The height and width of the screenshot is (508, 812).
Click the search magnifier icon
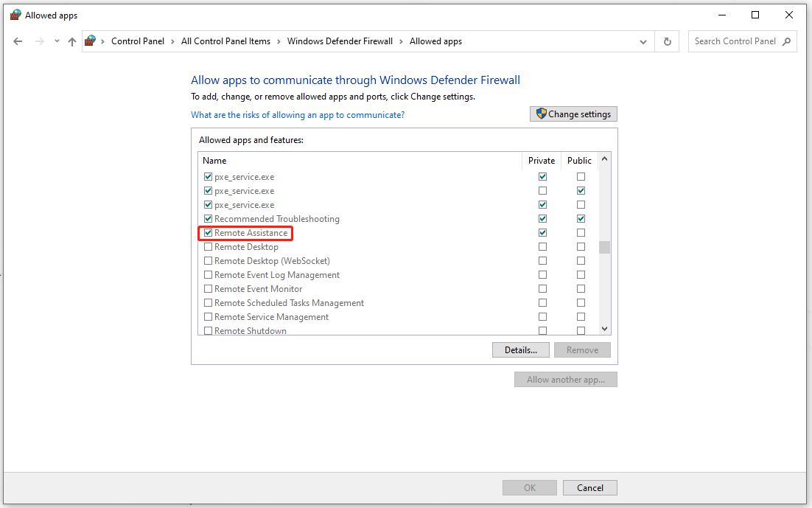click(x=786, y=41)
